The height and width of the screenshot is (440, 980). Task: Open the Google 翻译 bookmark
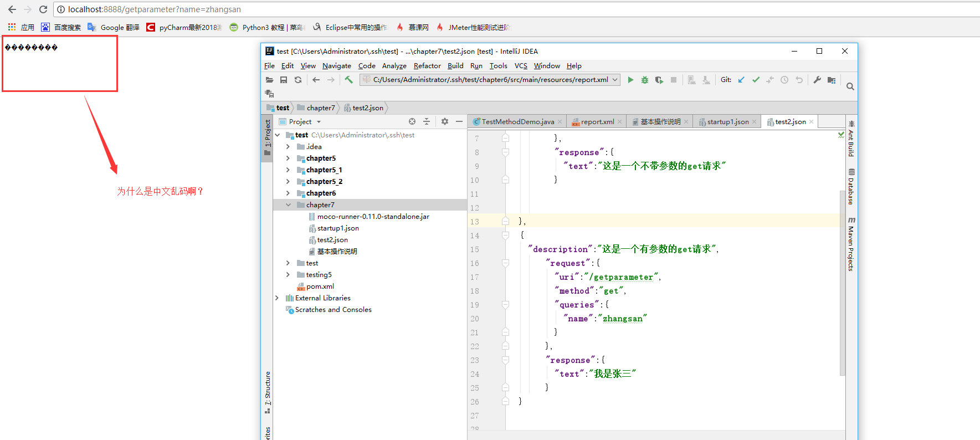click(x=114, y=27)
